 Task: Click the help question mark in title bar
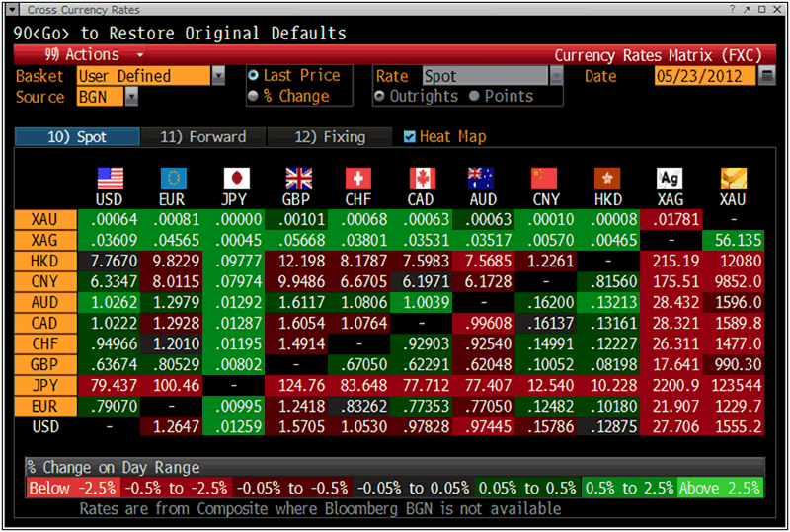733,9
